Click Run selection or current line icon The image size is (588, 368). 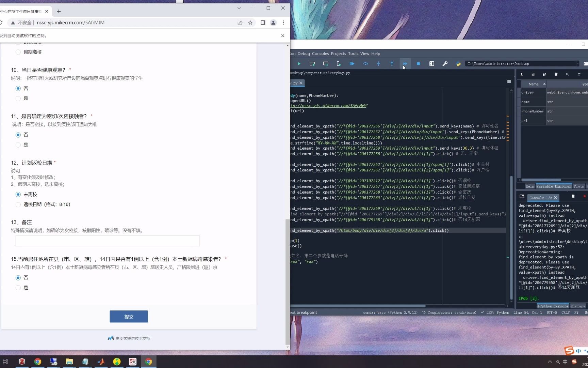point(339,64)
